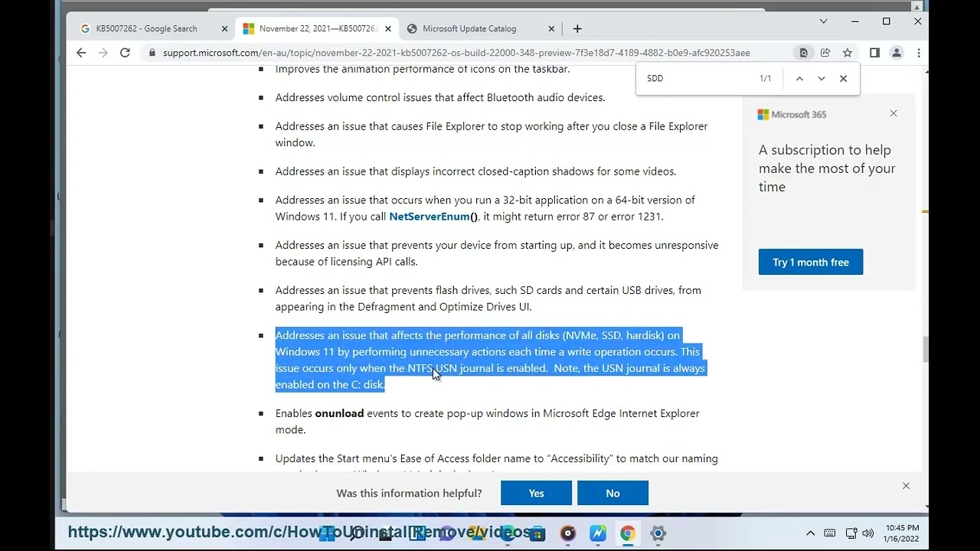Jump to next find result arrow
980x551 pixels.
click(822, 78)
